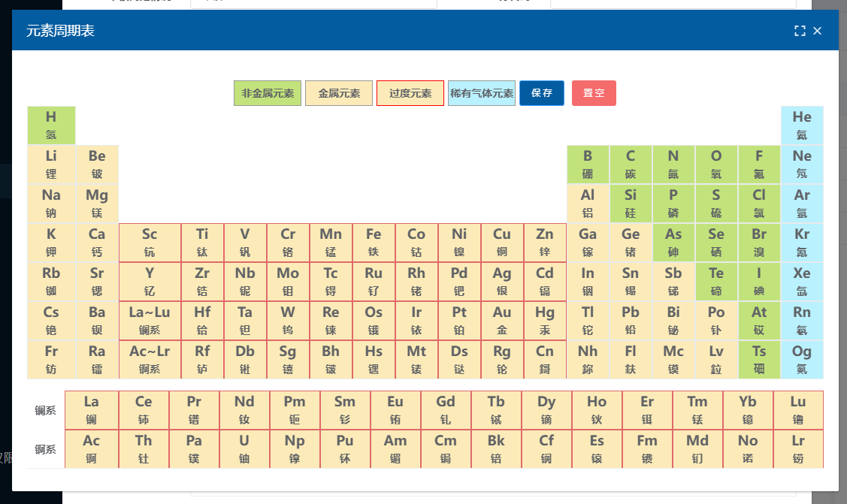The image size is (847, 504).
Task: Choose potassium (K) cell
Action: pyautogui.click(x=51, y=243)
